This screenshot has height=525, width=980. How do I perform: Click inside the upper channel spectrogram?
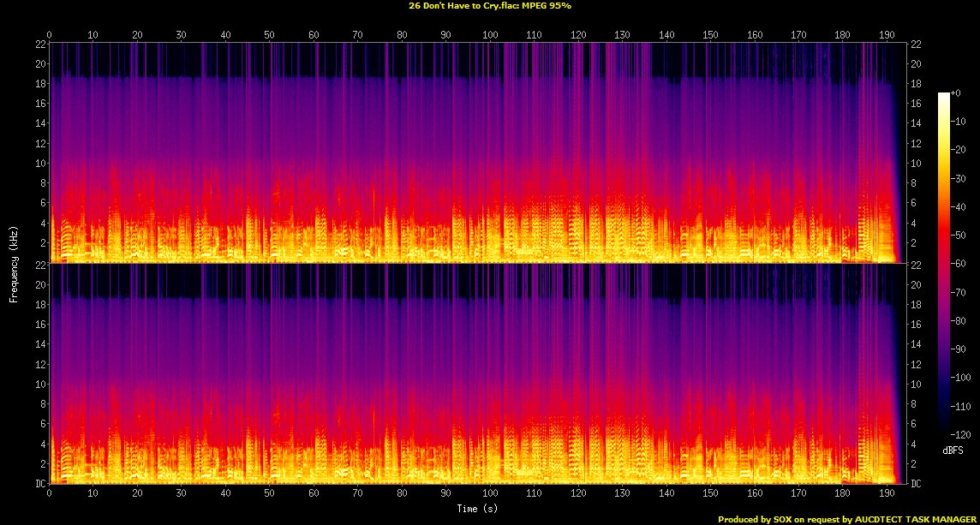click(x=471, y=154)
